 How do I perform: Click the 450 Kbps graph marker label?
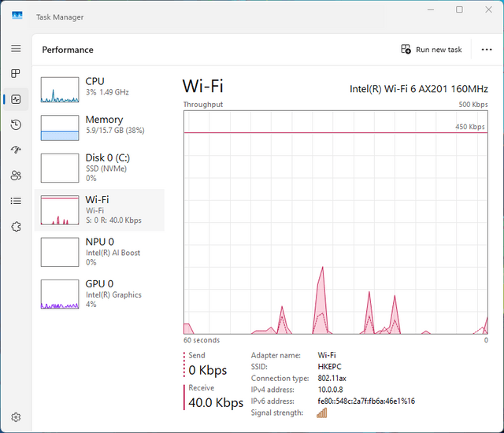[470, 127]
